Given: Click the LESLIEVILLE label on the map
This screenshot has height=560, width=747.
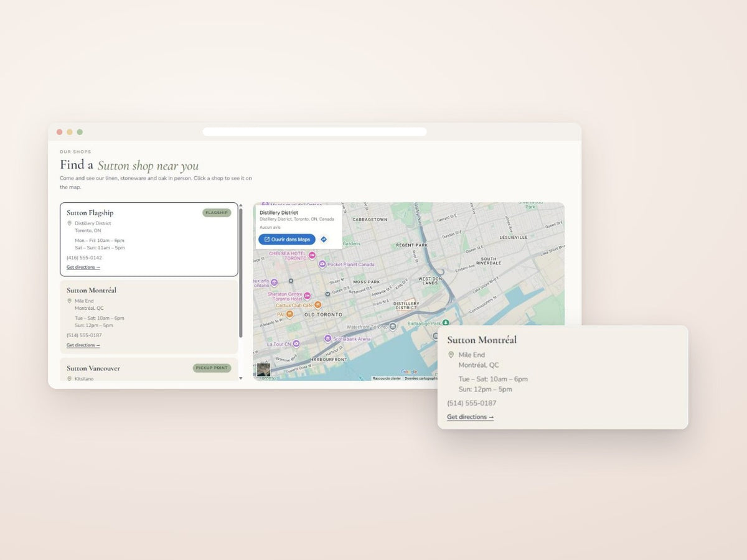Looking at the screenshot, I should pos(514,237).
